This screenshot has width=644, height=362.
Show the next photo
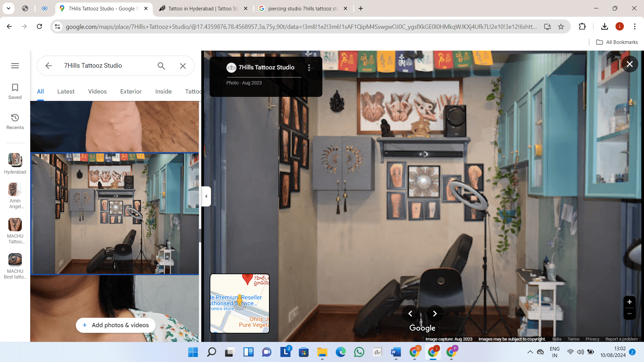point(435,314)
